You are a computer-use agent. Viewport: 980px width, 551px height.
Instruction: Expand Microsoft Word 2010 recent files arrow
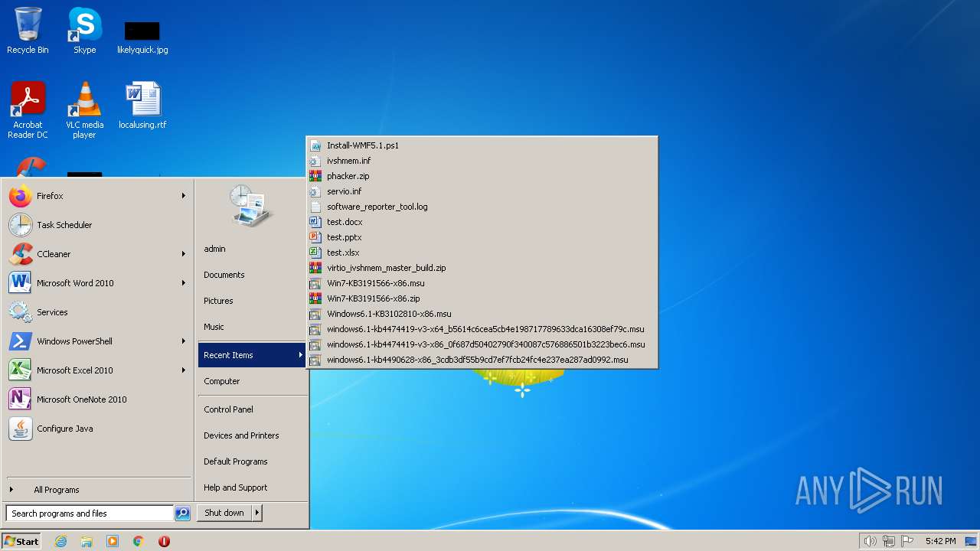coord(183,283)
